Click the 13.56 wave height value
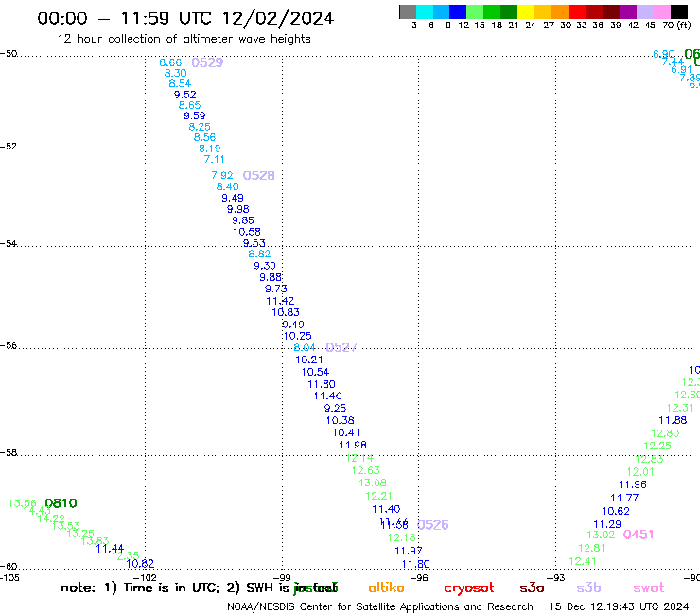The image size is (700, 615). click(x=23, y=503)
